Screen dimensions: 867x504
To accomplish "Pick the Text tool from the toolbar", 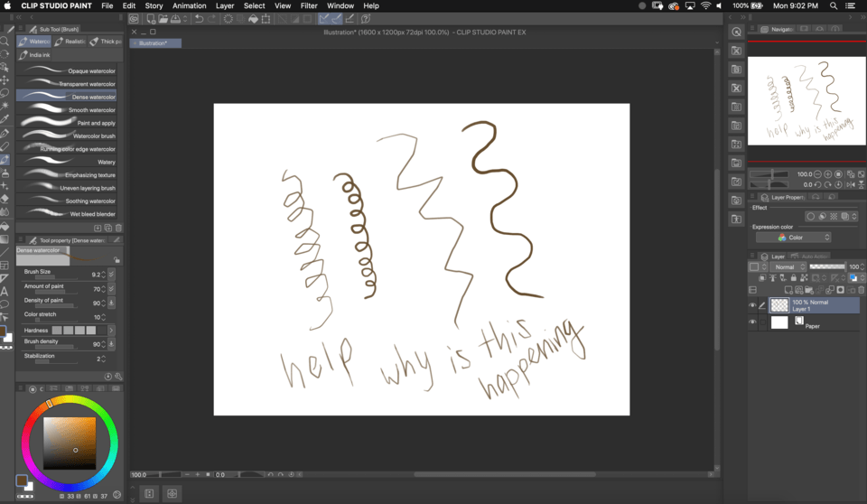I will coord(5,291).
